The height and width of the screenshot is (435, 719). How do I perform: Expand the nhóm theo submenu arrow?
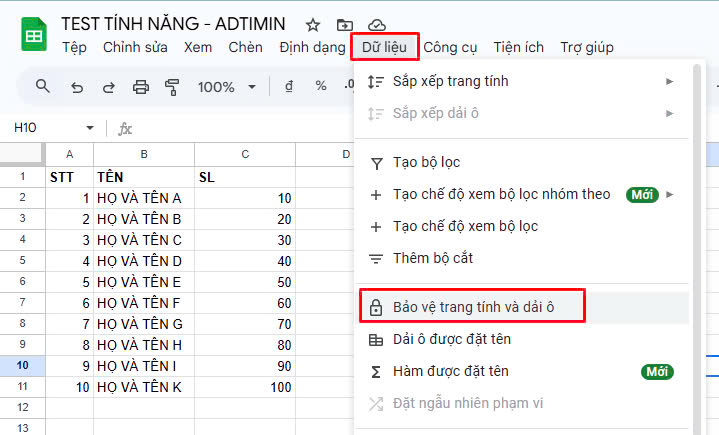click(669, 194)
